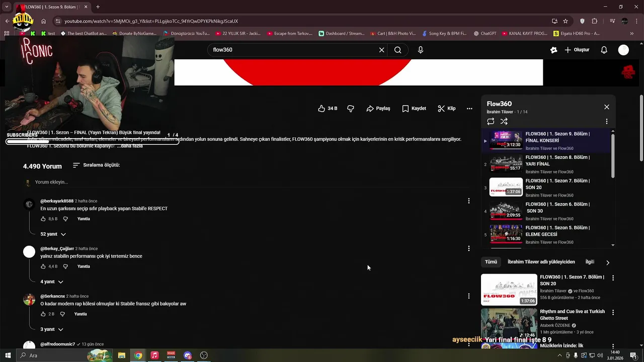The width and height of the screenshot is (644, 362).
Task: Toggle playlist shuffle
Action: point(504,121)
